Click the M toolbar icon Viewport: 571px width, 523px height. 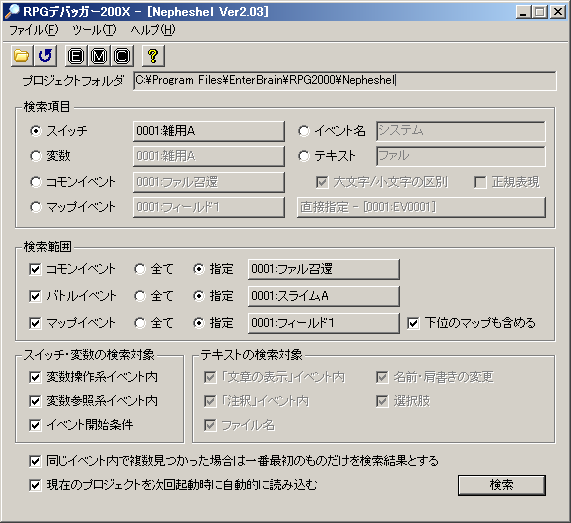[x=99, y=56]
